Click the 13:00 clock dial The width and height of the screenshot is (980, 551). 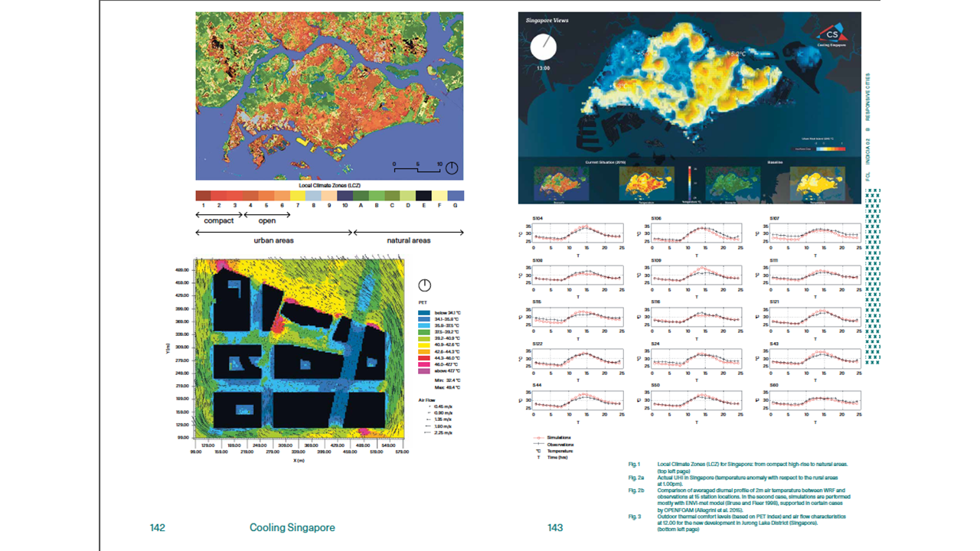pos(544,47)
